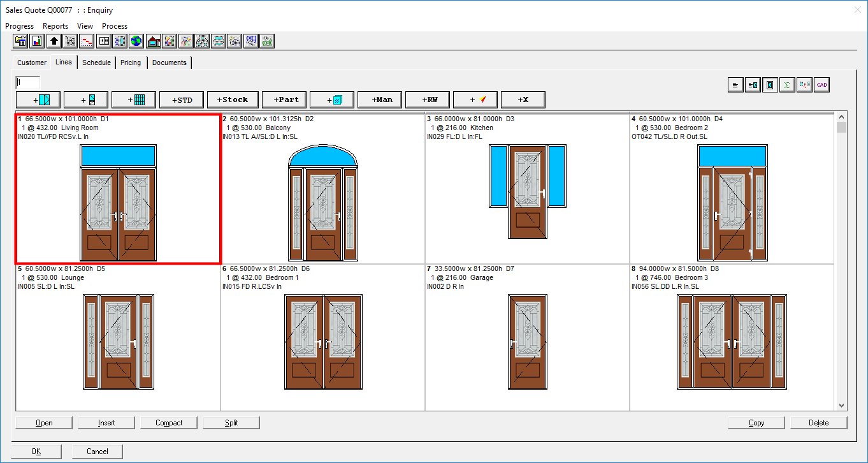Switch to the Pricing tab

click(x=131, y=62)
